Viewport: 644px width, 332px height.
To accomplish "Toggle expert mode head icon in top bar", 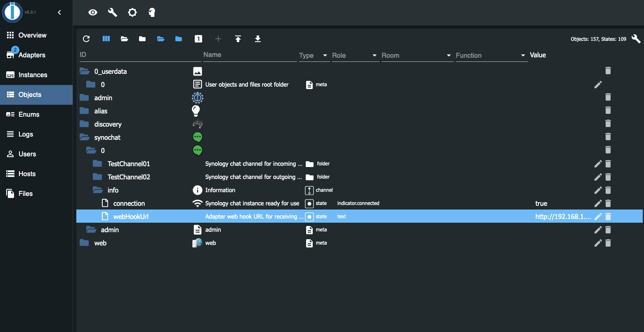I will tap(152, 12).
